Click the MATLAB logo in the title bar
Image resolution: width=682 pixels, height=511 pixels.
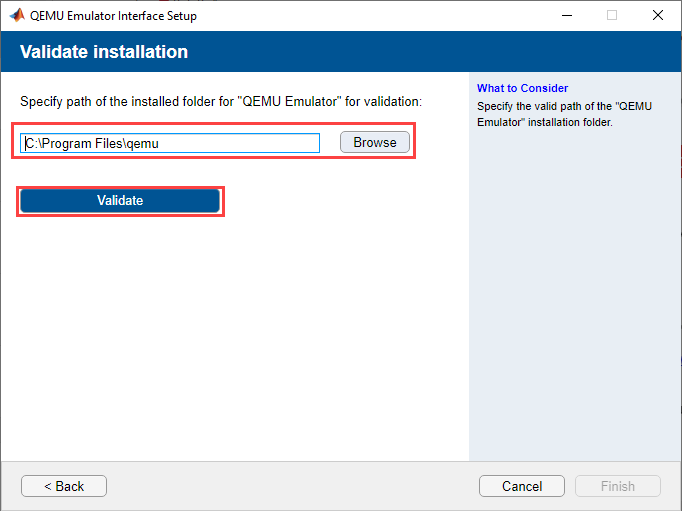(17, 16)
